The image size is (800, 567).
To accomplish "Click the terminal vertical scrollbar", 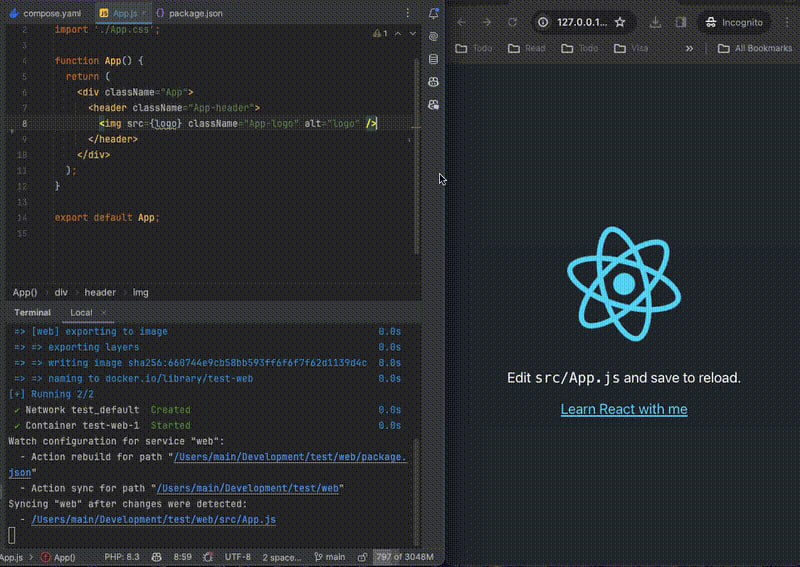I will [x=416, y=492].
